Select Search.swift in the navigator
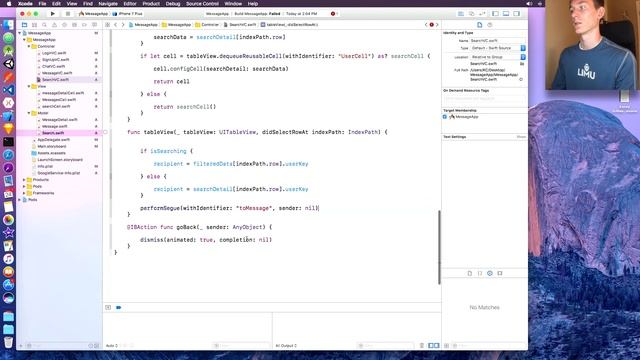640x360 pixels. point(53,133)
